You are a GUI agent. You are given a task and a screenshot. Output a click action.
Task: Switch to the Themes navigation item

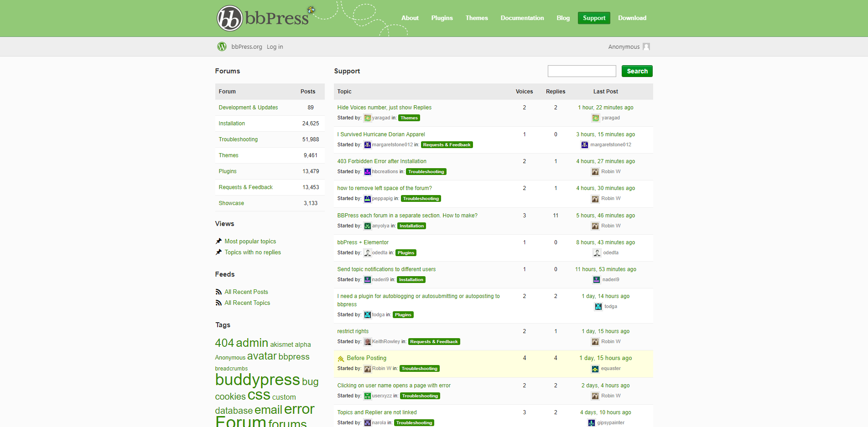coord(477,18)
